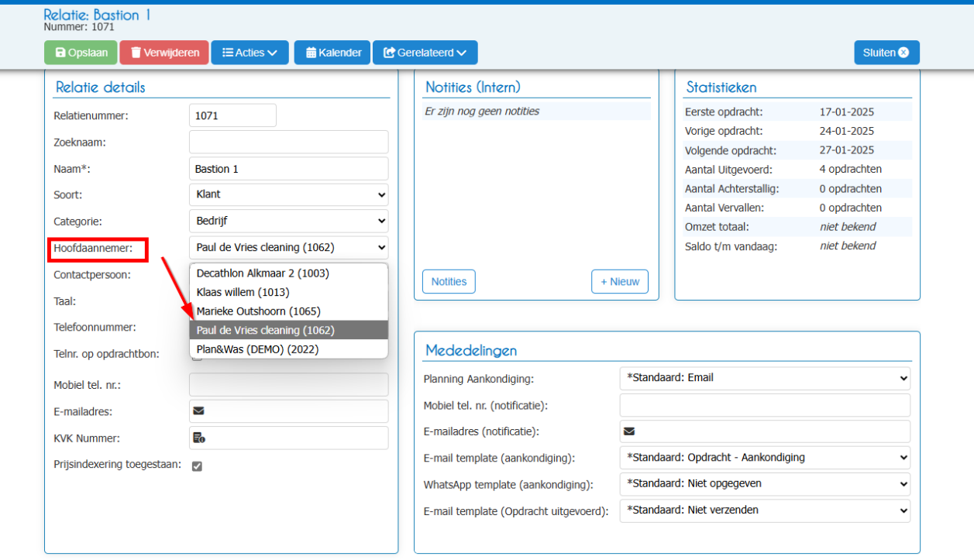The image size is (974, 560).
Task: Focus the Relatienummer field containing 1071
Action: coord(232,115)
